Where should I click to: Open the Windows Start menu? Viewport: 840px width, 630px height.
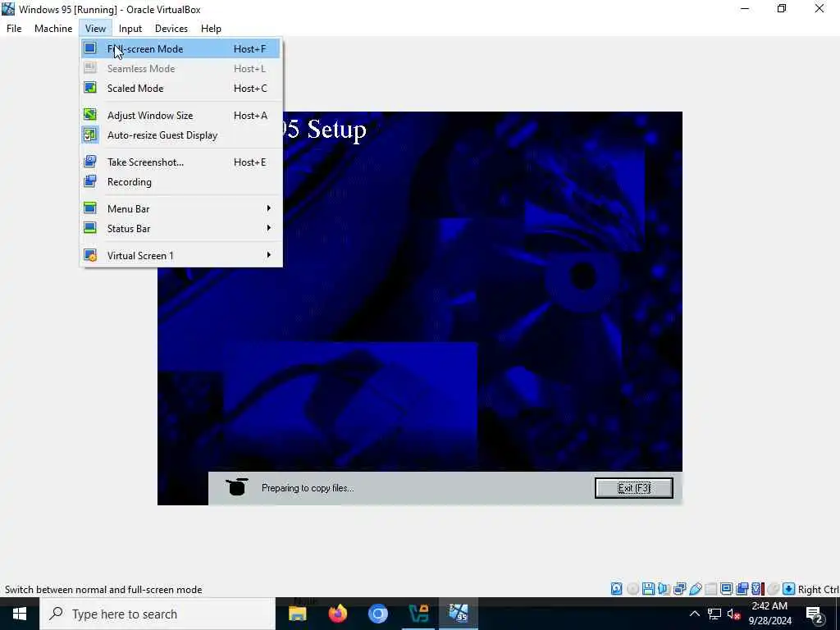[20, 614]
